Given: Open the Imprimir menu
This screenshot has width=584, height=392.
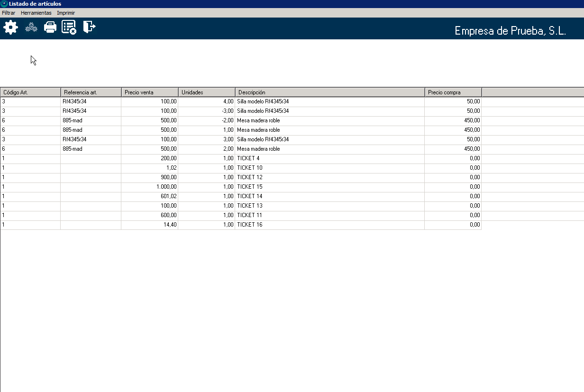Looking at the screenshot, I should pos(66,13).
